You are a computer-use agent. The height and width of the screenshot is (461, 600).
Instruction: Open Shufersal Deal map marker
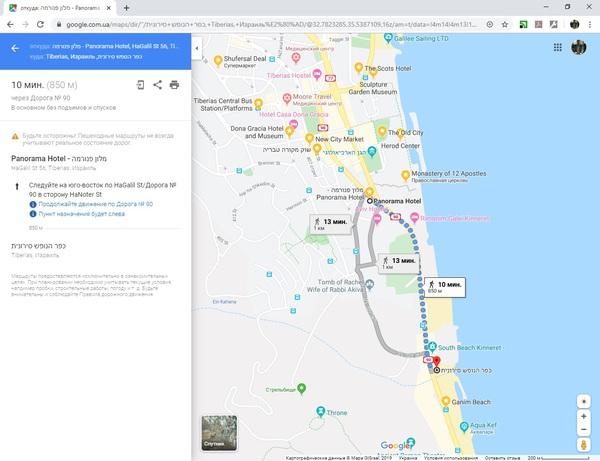[218, 60]
